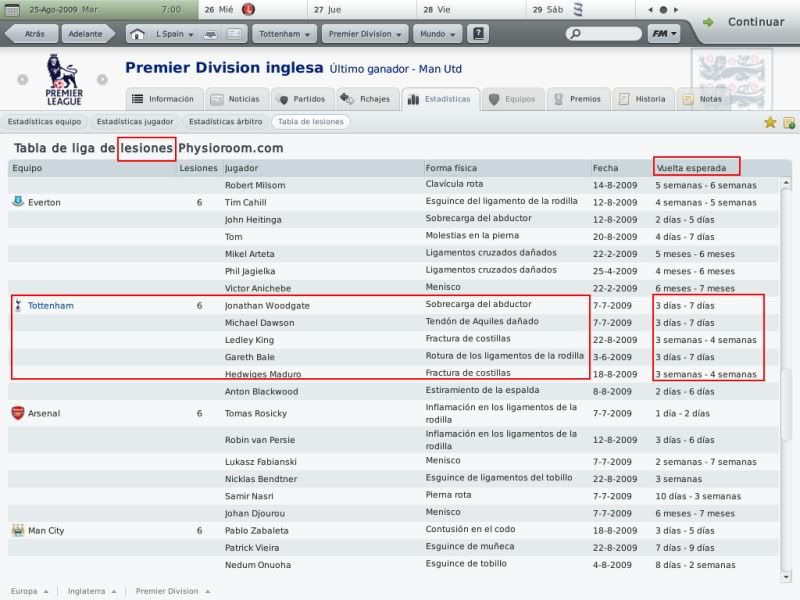Select the Tabla de lesiones subtab

coord(311,122)
